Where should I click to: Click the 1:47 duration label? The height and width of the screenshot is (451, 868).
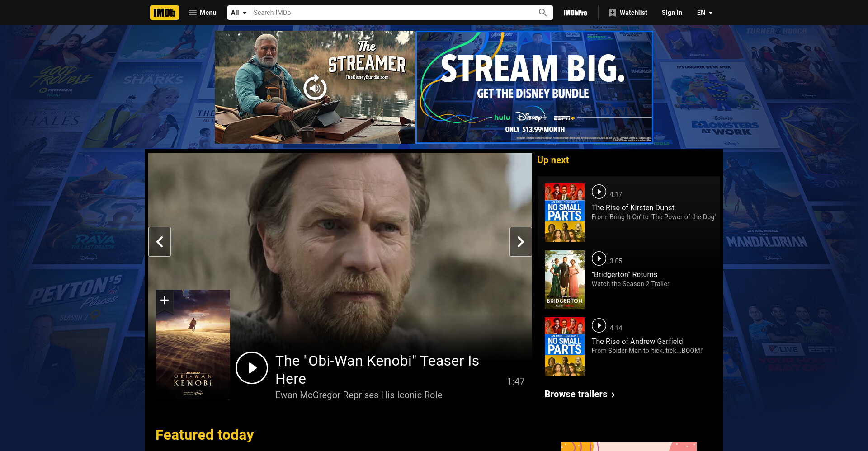tap(515, 381)
